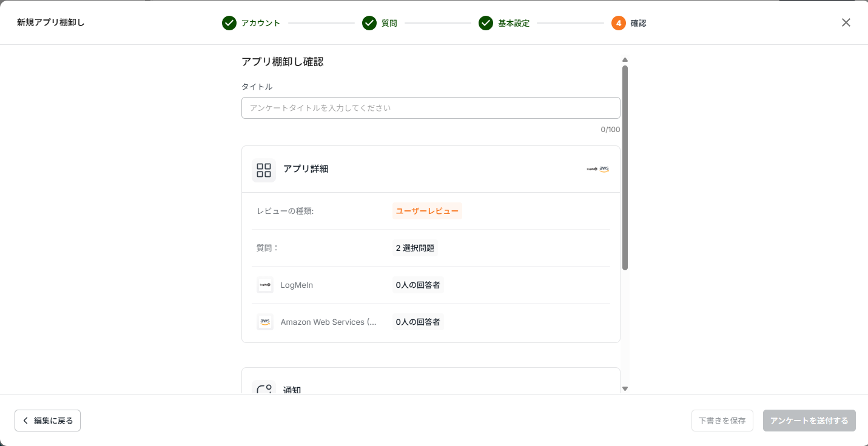Click the 質問 step checkmark icon
868x446 pixels.
(x=369, y=23)
